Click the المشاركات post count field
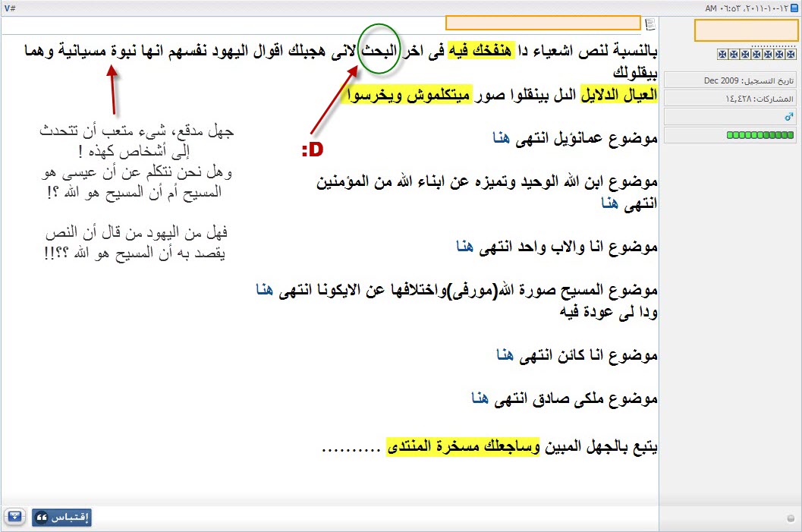This screenshot has height=532, width=802. 730,99
